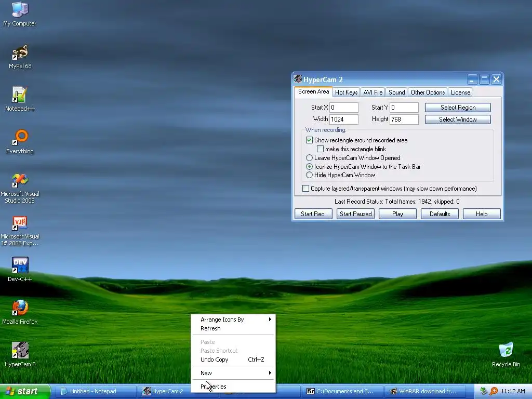This screenshot has width=532, height=399.
Task: Switch to the Sound tab
Action: (396, 92)
